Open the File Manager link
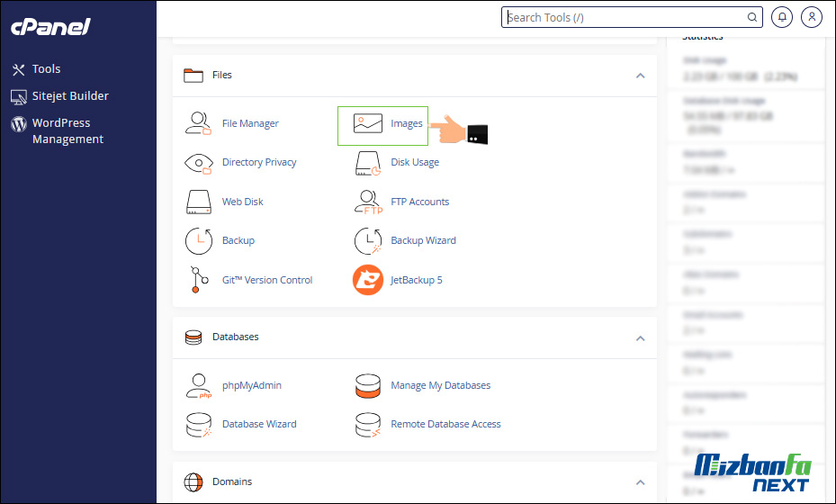Image resolution: width=836 pixels, height=504 pixels. tap(250, 123)
